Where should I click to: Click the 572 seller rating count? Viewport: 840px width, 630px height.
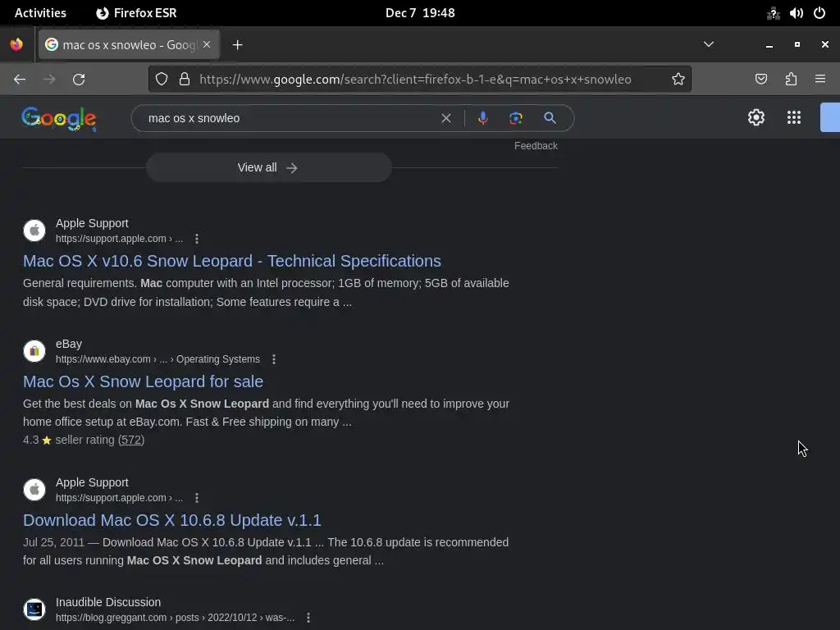coord(131,440)
